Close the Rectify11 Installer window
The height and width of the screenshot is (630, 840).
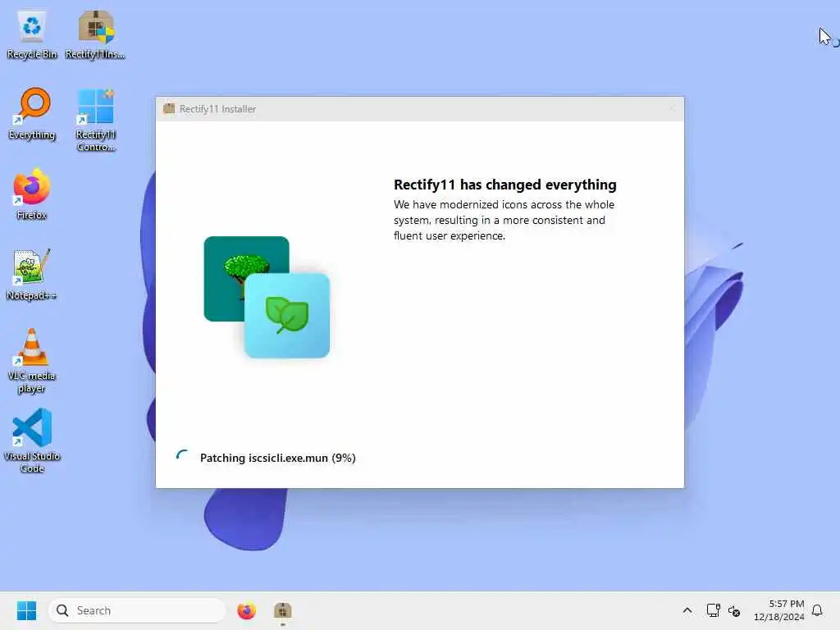coord(673,109)
